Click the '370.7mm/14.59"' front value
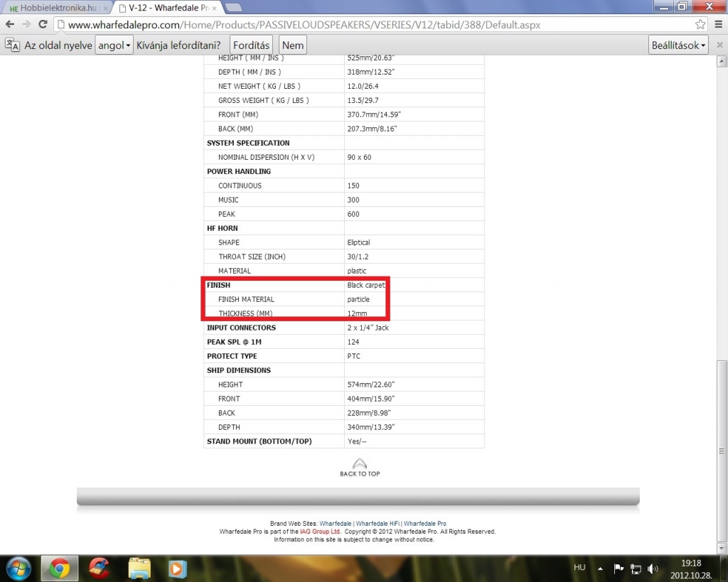This screenshot has width=728, height=582. coord(374,114)
